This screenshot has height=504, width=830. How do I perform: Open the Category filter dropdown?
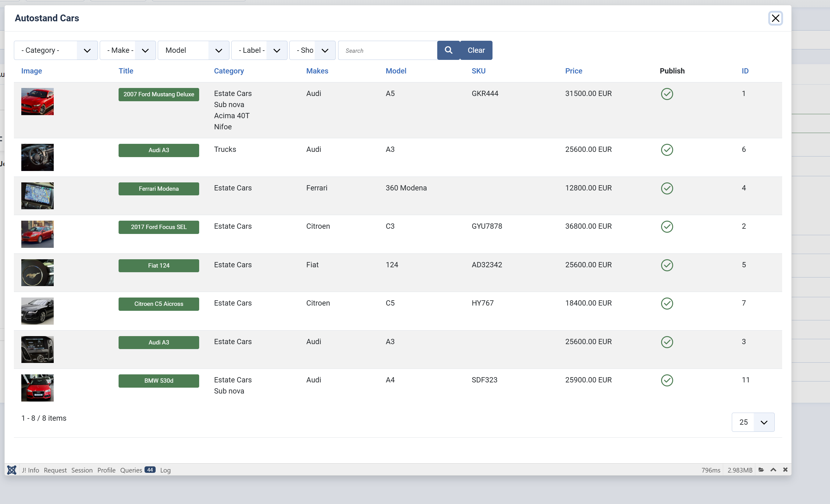(x=56, y=50)
